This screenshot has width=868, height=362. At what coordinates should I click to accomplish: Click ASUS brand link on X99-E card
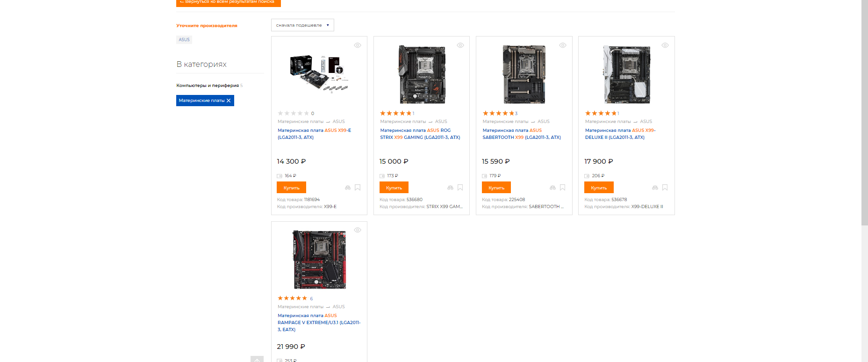pos(339,122)
